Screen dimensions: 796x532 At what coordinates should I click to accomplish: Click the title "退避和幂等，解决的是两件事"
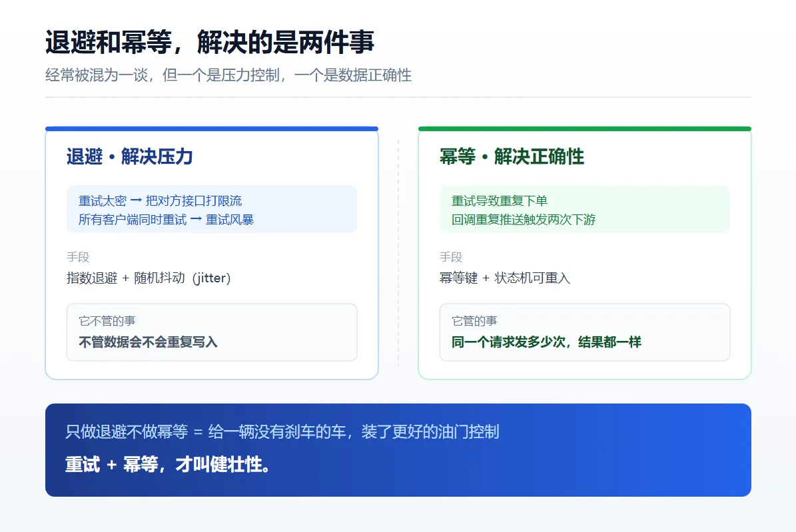click(210, 42)
